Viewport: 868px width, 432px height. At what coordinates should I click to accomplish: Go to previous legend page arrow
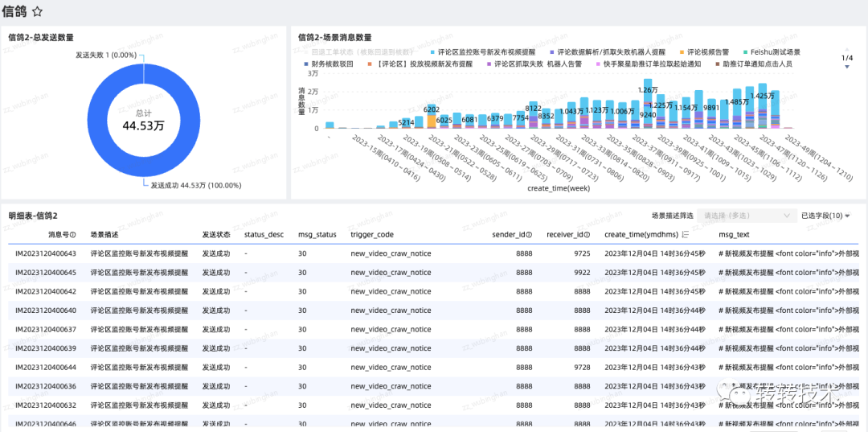point(847,49)
